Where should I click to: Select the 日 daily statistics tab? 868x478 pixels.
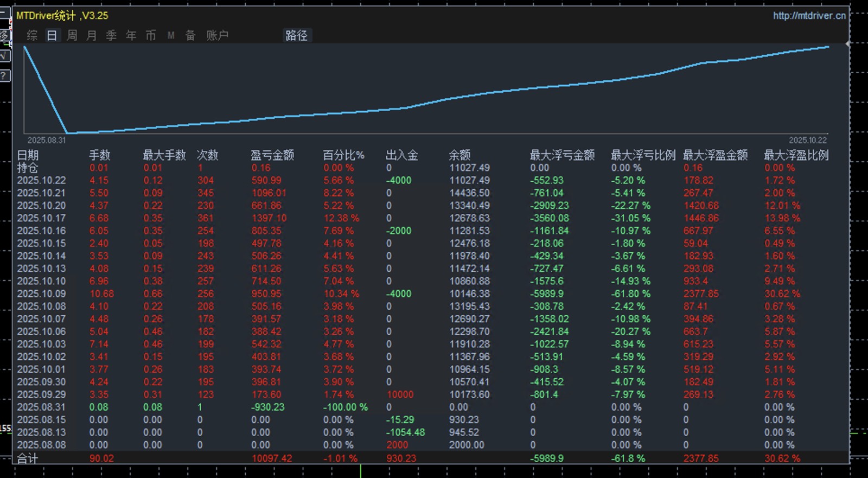pos(52,36)
